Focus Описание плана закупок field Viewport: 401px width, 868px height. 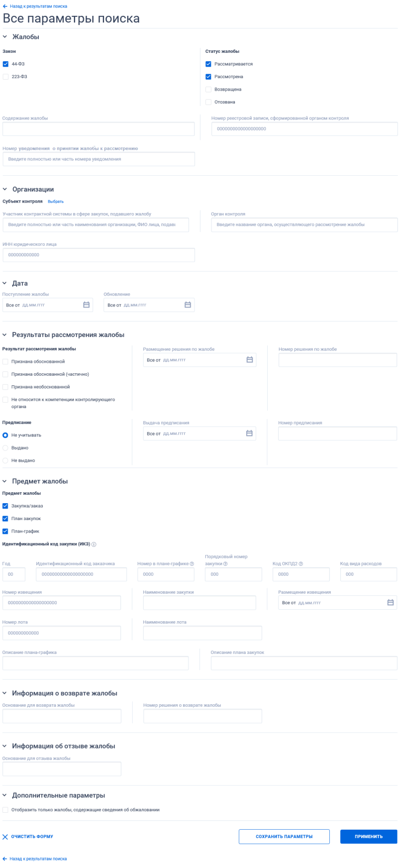click(304, 663)
